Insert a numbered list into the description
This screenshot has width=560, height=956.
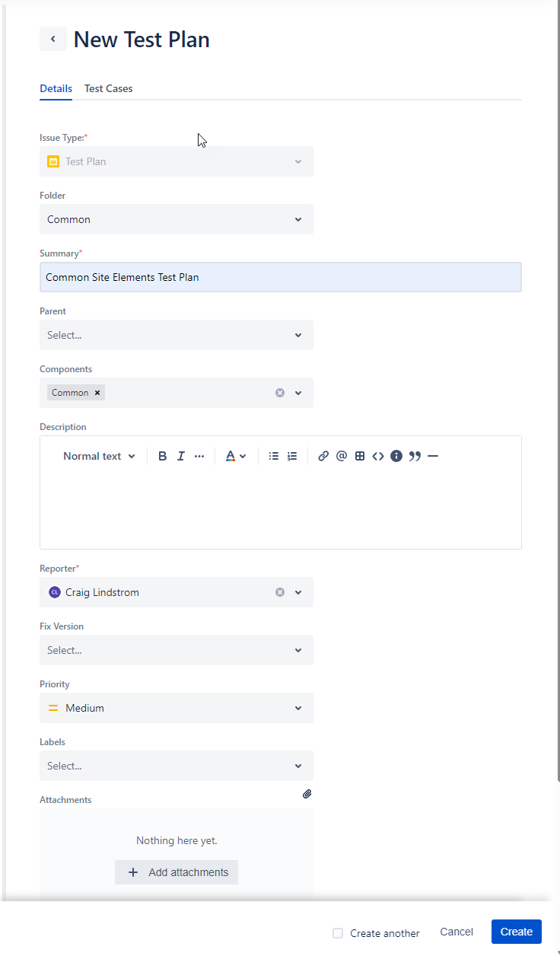click(x=291, y=455)
